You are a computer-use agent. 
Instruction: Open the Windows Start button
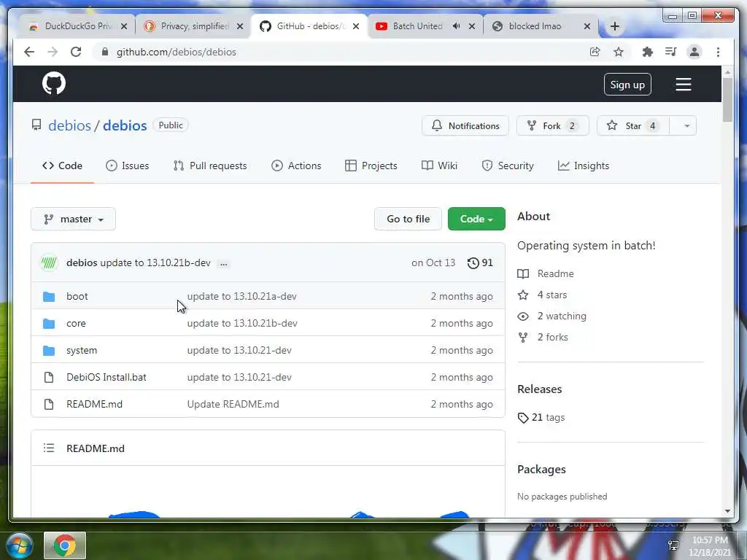[20, 545]
